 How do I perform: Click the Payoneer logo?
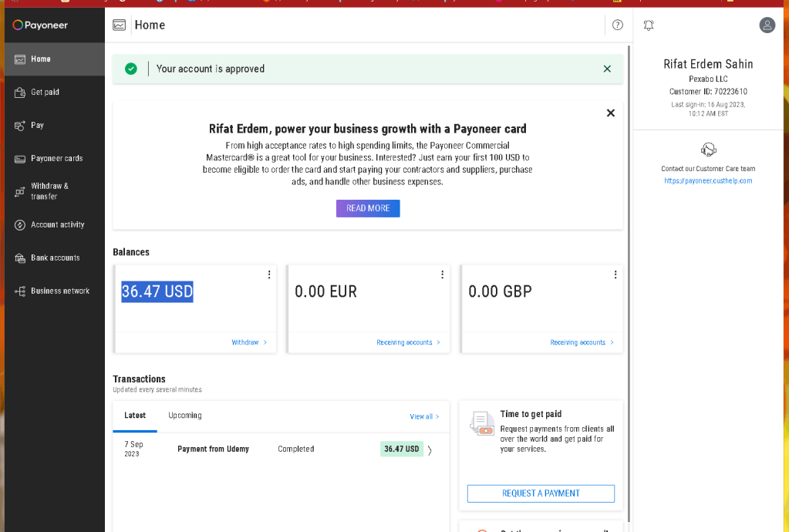point(40,25)
